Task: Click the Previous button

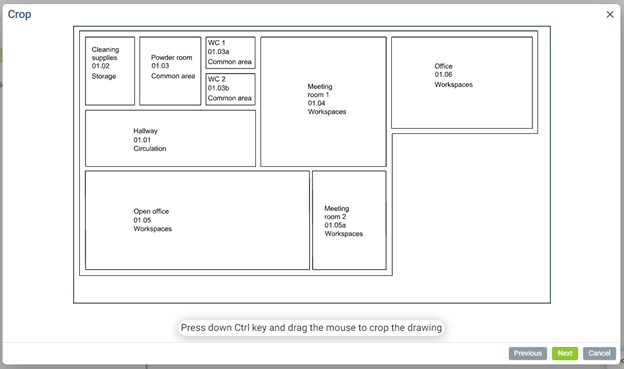Action: tap(528, 353)
